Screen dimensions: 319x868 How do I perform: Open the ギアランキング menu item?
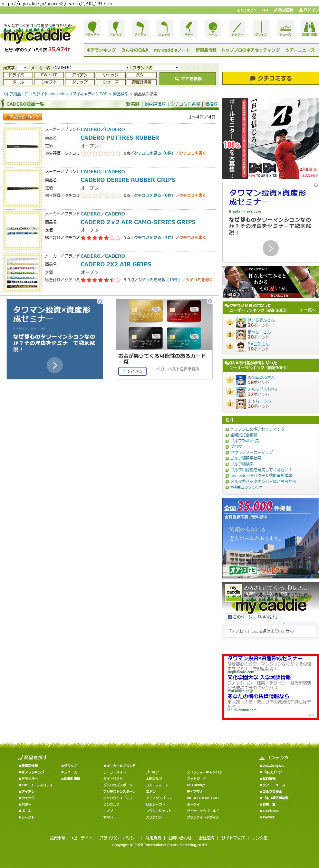coord(101,50)
